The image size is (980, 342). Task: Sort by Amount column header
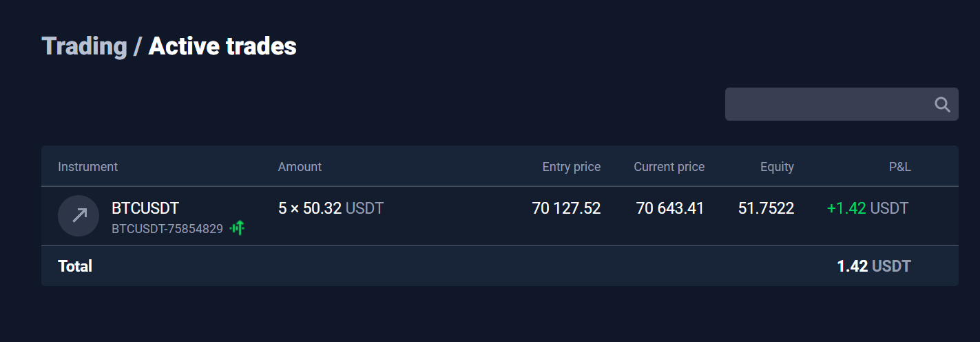(x=300, y=167)
